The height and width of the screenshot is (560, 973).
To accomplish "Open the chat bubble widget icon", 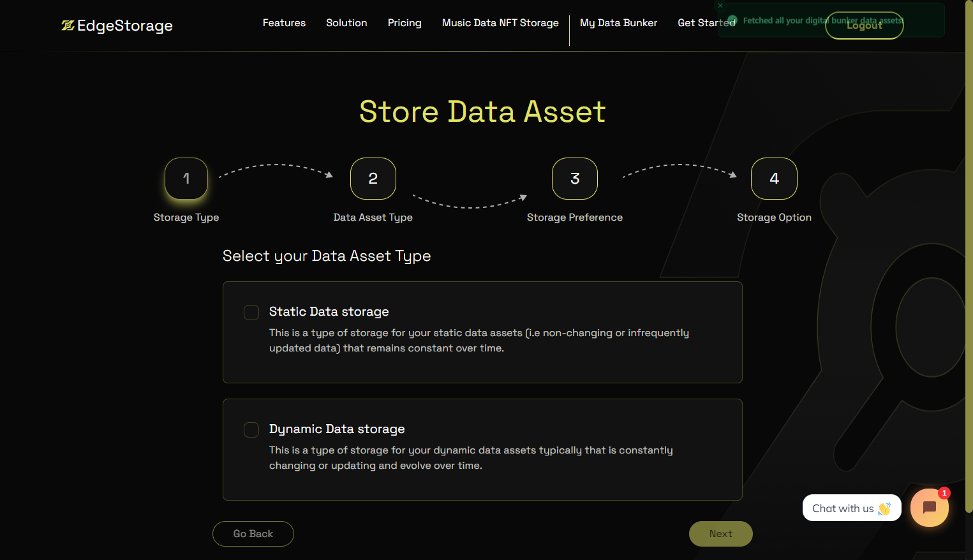I will pyautogui.click(x=930, y=508).
